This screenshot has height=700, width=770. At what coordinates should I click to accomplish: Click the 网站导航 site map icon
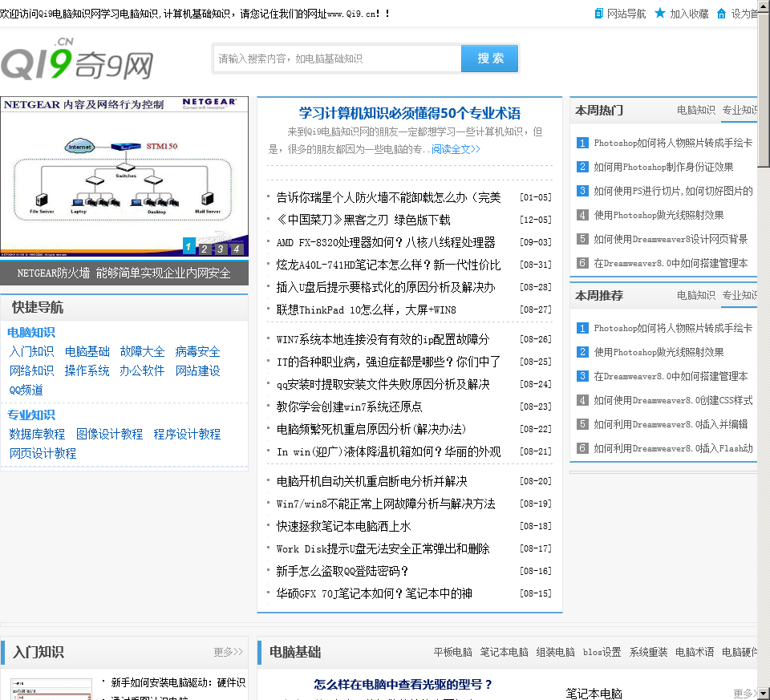[x=598, y=14]
